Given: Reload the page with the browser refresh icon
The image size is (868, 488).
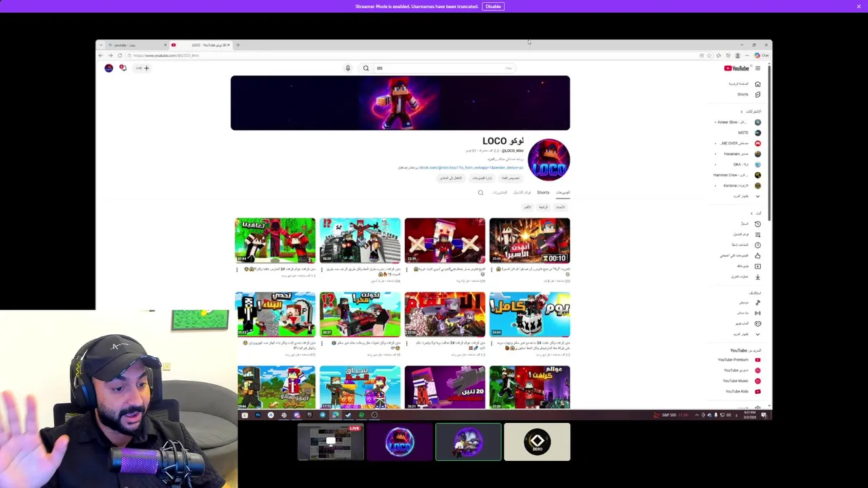Looking at the screenshot, I should (x=120, y=56).
